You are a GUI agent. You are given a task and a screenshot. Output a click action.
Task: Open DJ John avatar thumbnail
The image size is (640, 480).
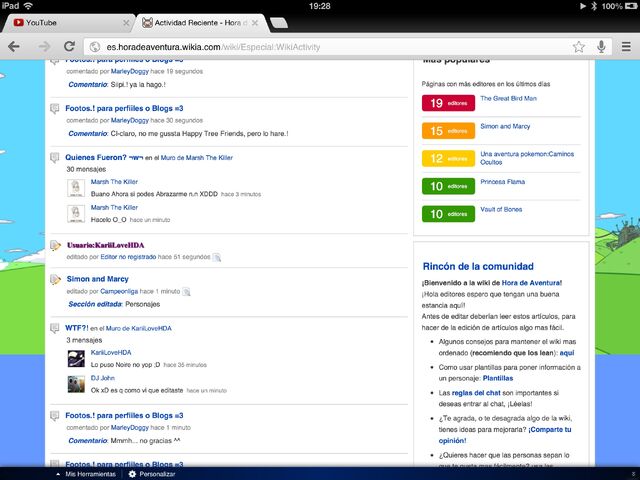pyautogui.click(x=76, y=384)
